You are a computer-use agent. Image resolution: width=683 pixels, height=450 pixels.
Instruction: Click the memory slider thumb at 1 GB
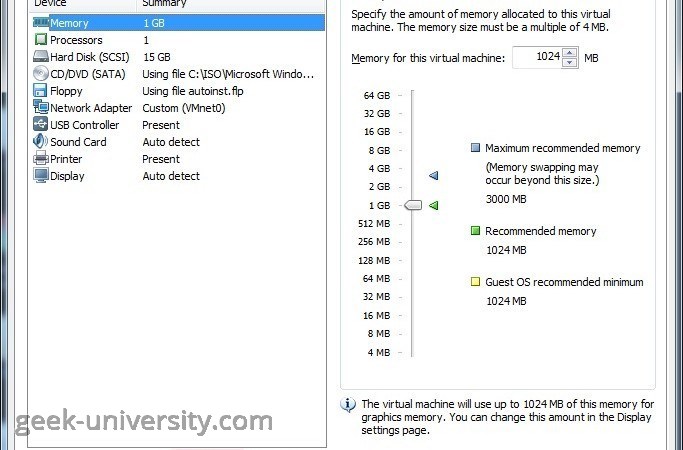coord(413,205)
